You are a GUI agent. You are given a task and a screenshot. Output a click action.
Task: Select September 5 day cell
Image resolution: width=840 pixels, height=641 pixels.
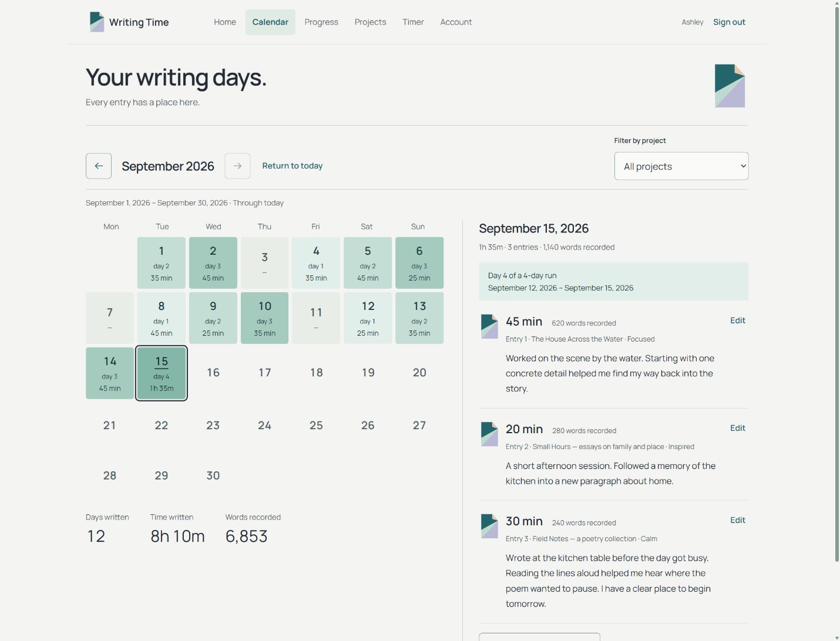[x=368, y=263]
